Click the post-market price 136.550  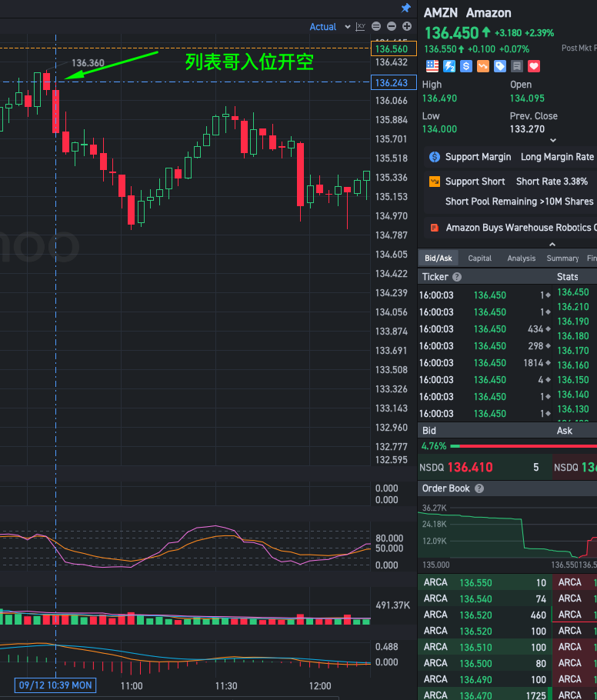coord(440,49)
